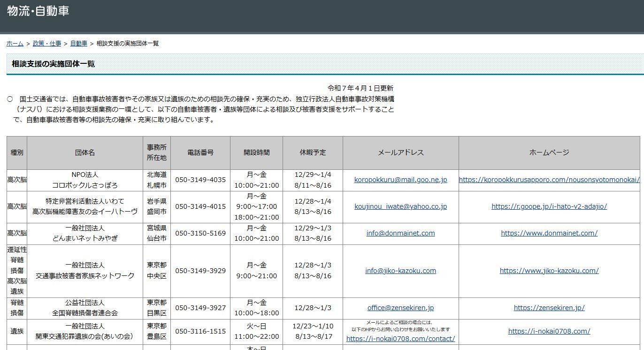644x350 pixels.
Task: Click the 事務所所在地 column header
Action: coord(157,153)
